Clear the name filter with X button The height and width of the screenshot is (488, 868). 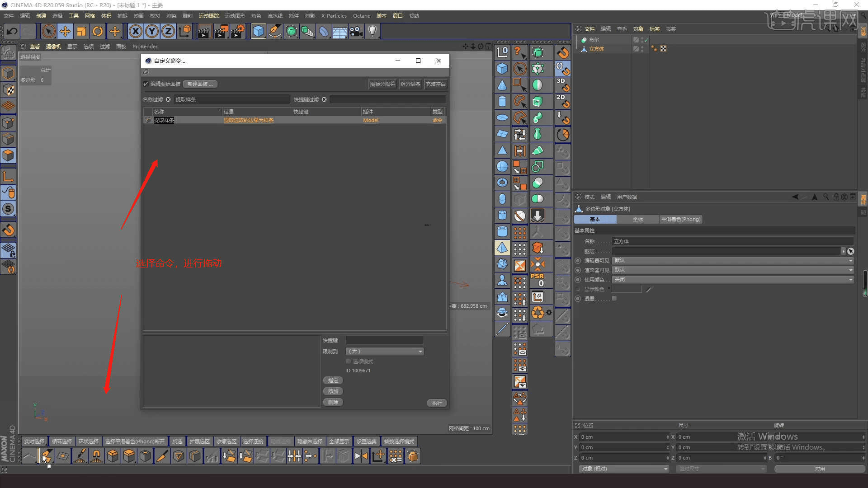click(x=168, y=99)
